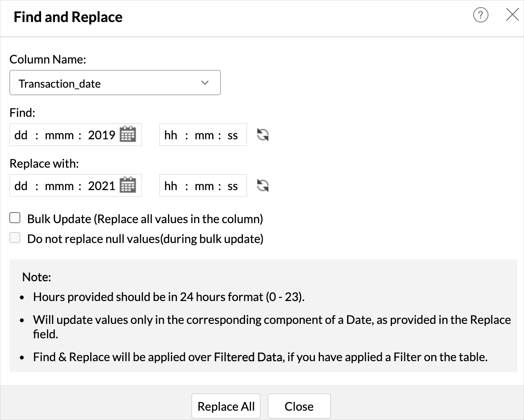Click the Transaction_date dropdown arrow
Image resolution: width=524 pixels, height=420 pixels.
tap(205, 83)
